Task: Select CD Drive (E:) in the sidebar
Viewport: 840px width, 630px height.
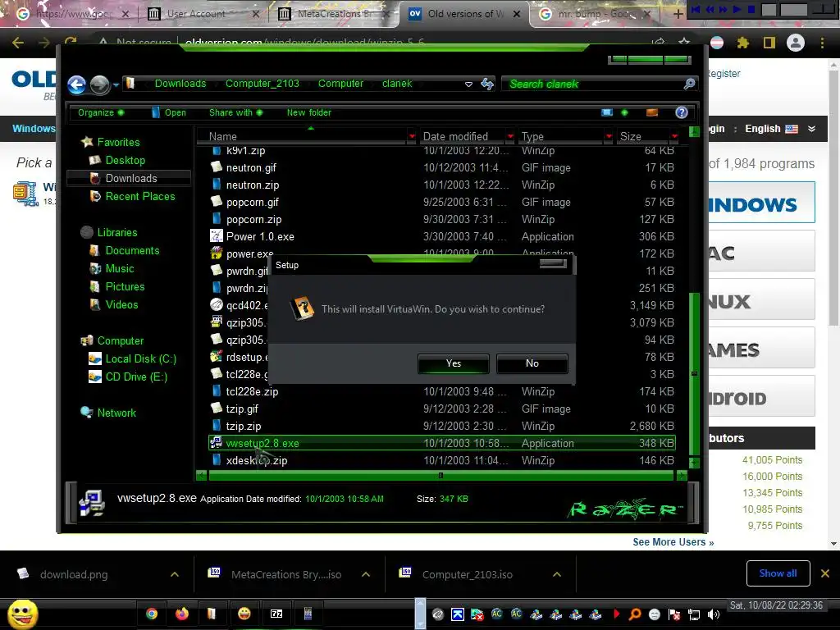Action: [136, 377]
